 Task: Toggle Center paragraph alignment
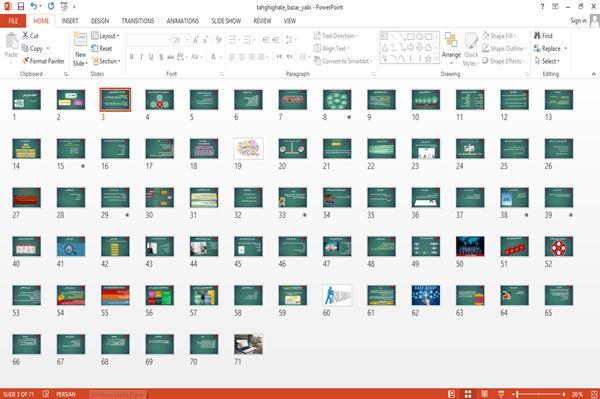242,57
